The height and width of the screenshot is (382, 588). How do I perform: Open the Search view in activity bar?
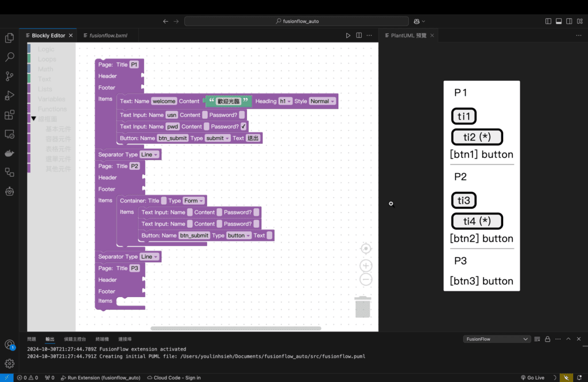[9, 57]
